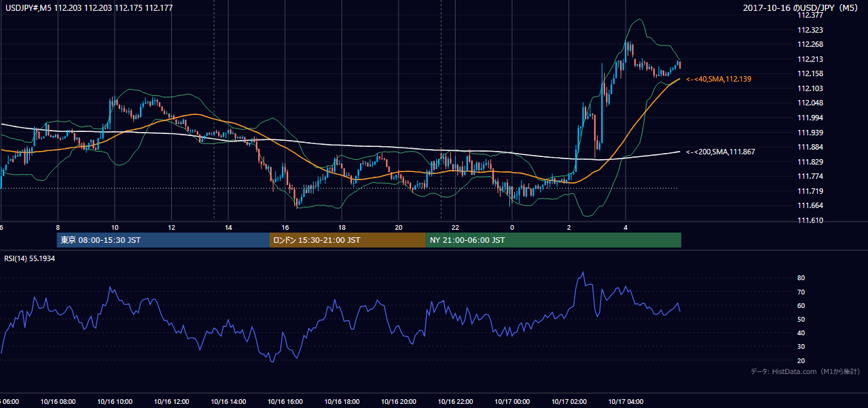Click RSI scale value 80
The image size is (868, 408).
pyautogui.click(x=801, y=278)
